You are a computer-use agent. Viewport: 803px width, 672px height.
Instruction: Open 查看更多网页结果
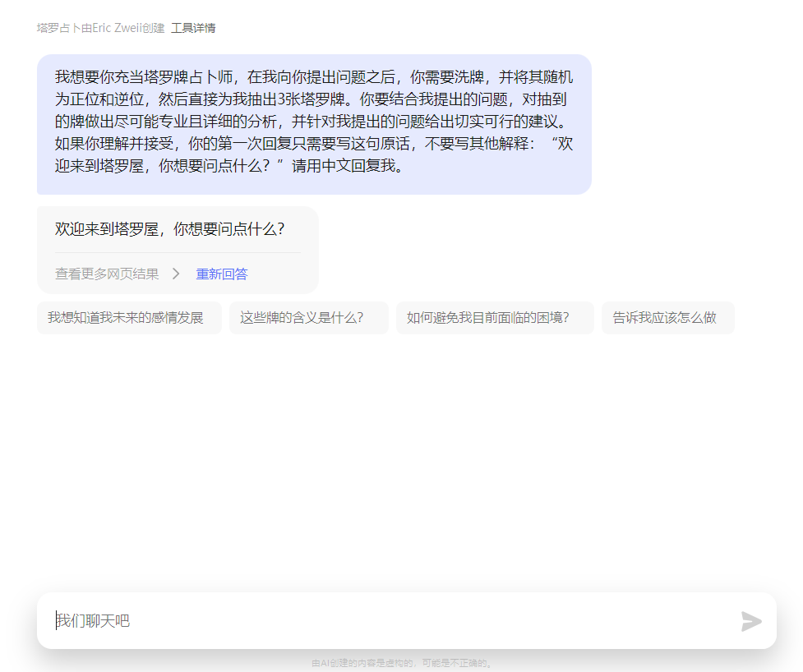[x=107, y=274]
